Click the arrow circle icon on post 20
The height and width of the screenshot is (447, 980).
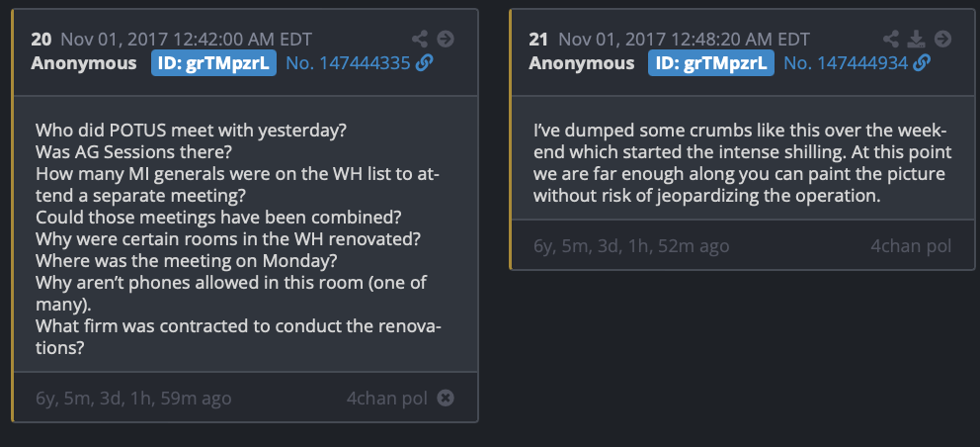446,40
